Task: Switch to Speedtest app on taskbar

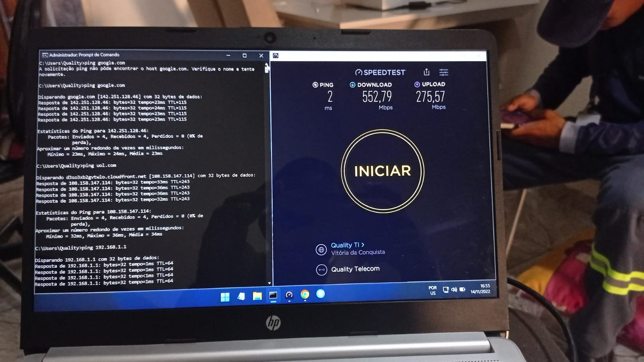Action: [289, 295]
